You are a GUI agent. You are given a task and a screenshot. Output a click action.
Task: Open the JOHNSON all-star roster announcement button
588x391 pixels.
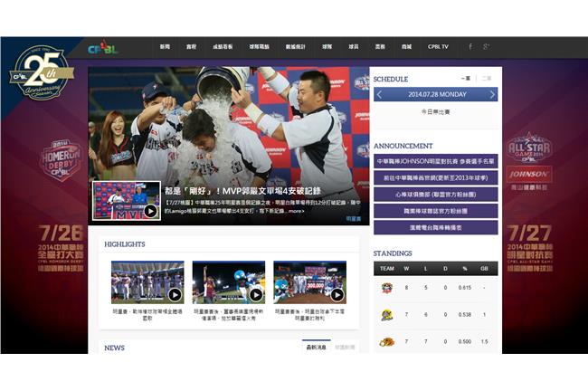tap(436, 161)
